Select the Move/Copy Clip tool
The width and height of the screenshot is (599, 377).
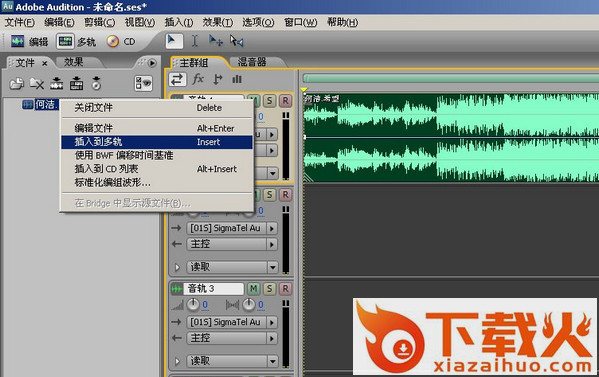tap(215, 41)
